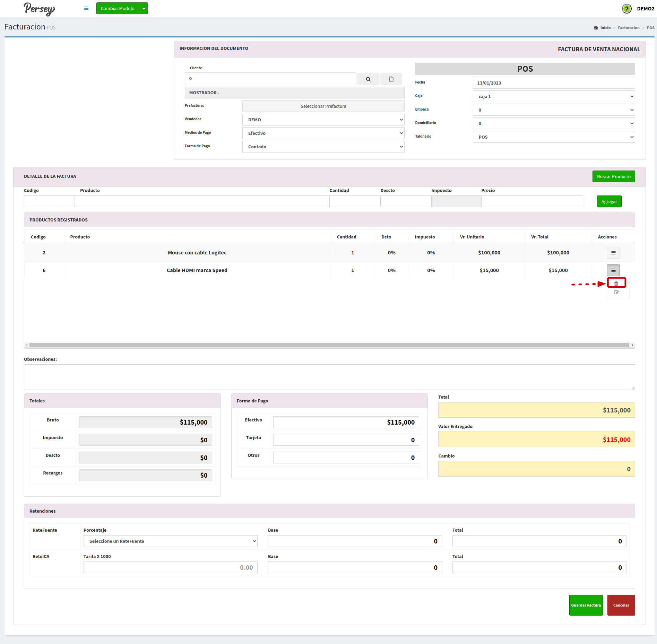Click the Guardar Factura button
Image resolution: width=657 pixels, height=644 pixels.
point(586,605)
